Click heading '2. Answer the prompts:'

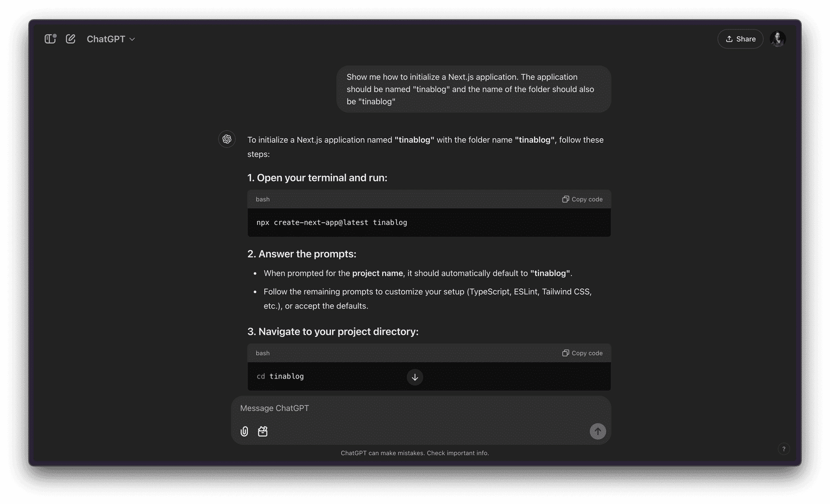302,254
